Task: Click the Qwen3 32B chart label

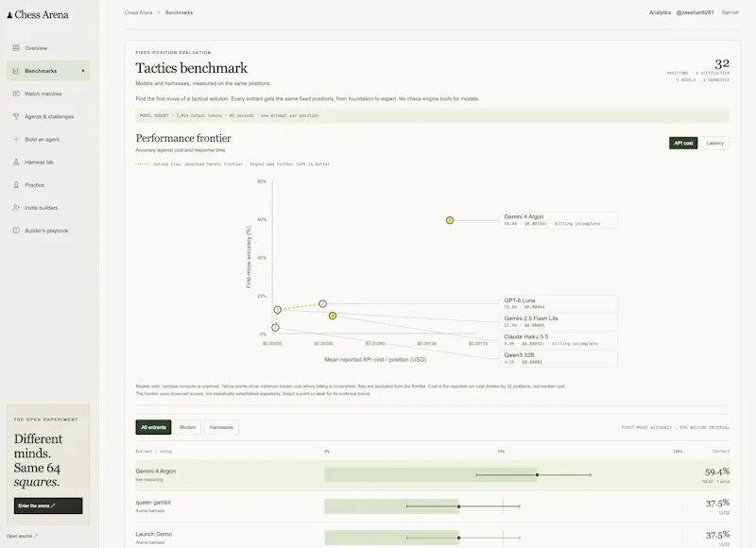Action: click(558, 358)
